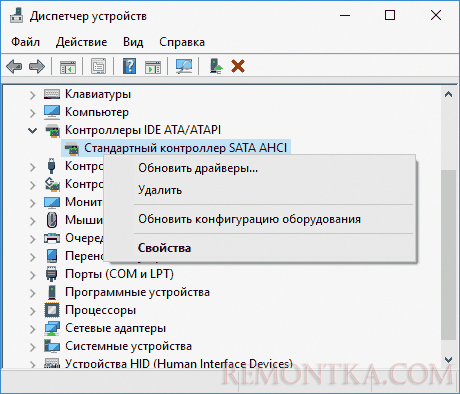Select the Компьютер tree row label

(97, 112)
